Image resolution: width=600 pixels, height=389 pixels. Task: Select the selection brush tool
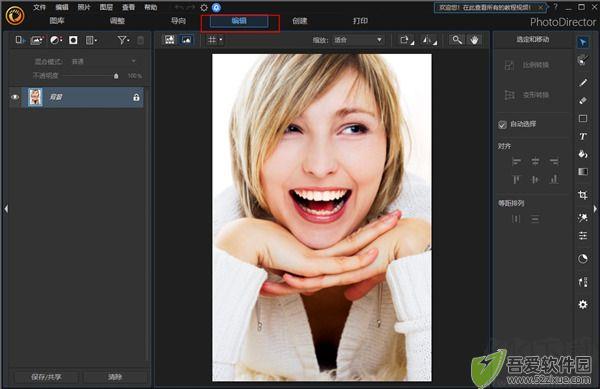tap(583, 60)
